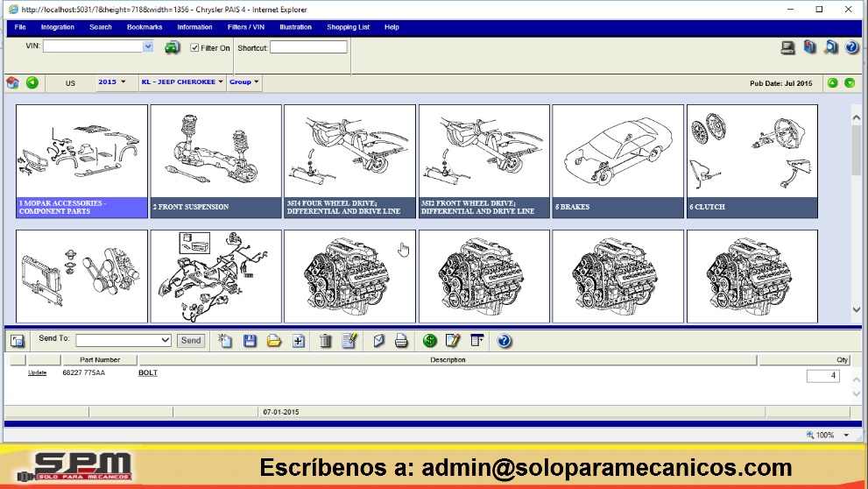Click the green down arrow near Pub Date
Viewport: 868px width, 489px height.
click(x=850, y=83)
